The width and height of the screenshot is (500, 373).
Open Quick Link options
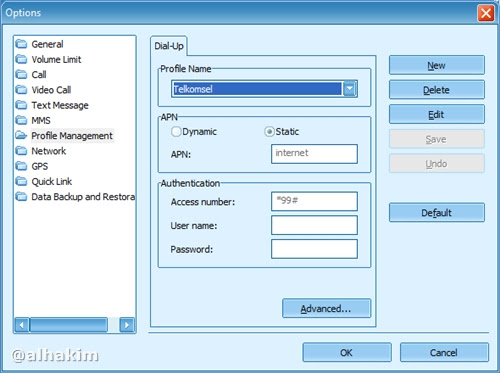pyautogui.click(x=52, y=182)
